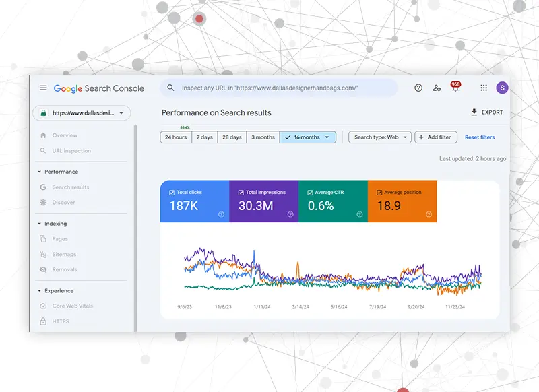The width and height of the screenshot is (539, 392).
Task: Click the Inspect any URL search field
Action: (x=278, y=88)
